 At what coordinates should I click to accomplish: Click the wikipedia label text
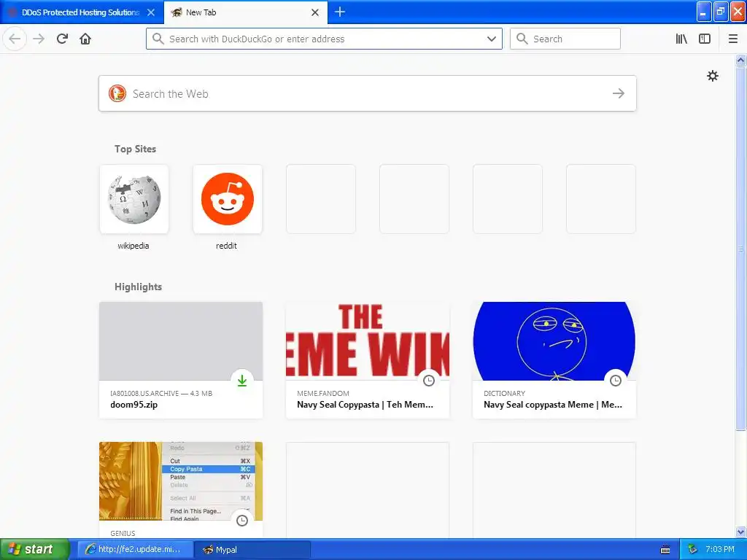pos(133,246)
